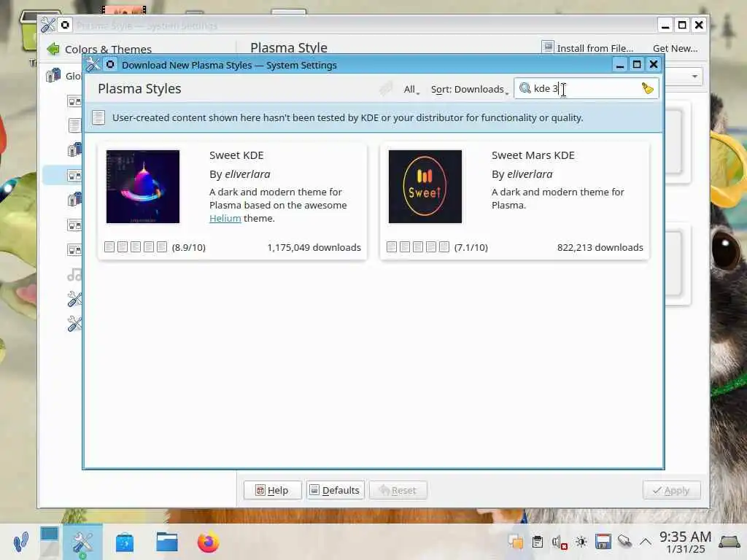
Task: Click the floppy disk tray icon
Action: pyautogui.click(x=603, y=542)
